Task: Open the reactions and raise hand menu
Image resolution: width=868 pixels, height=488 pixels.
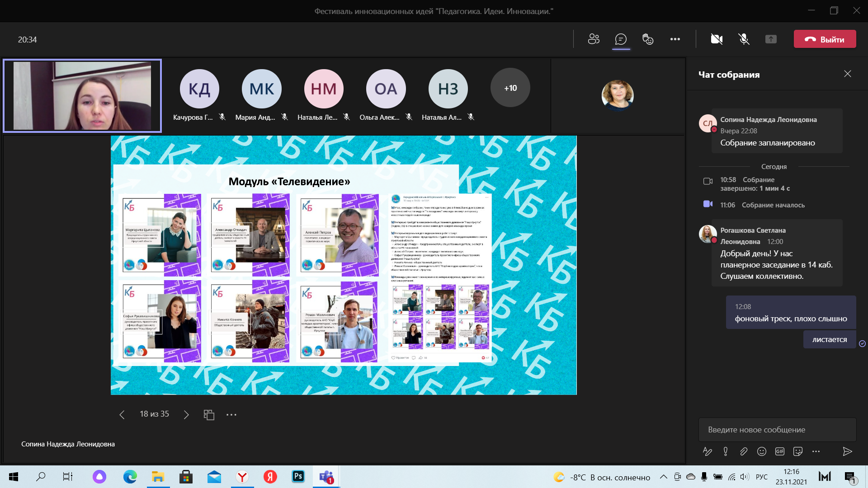Action: [x=648, y=39]
